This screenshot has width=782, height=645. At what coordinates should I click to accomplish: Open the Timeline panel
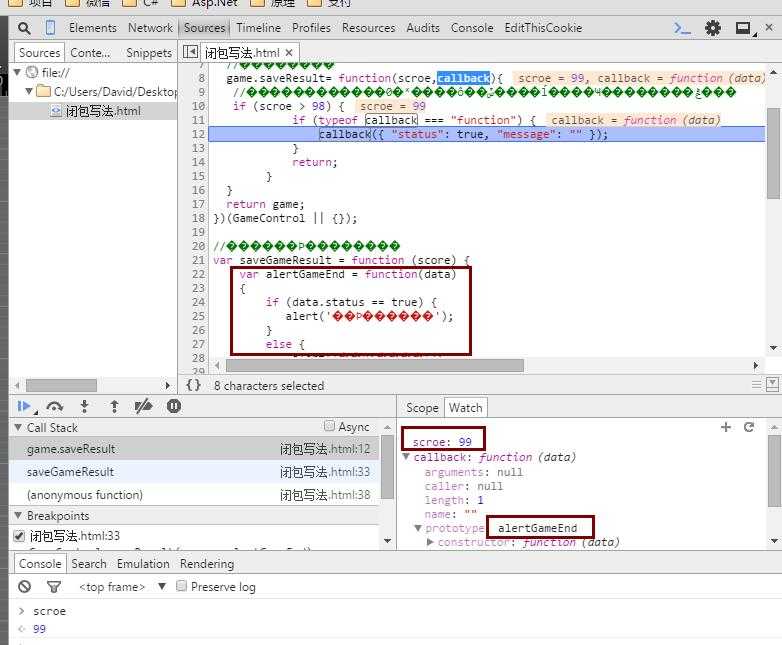pos(258,28)
